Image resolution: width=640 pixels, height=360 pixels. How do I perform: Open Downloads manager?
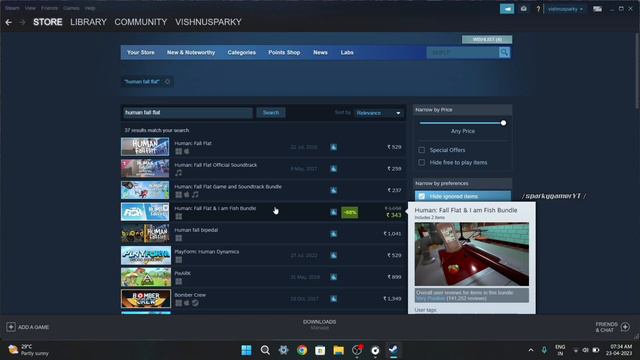[x=320, y=324]
